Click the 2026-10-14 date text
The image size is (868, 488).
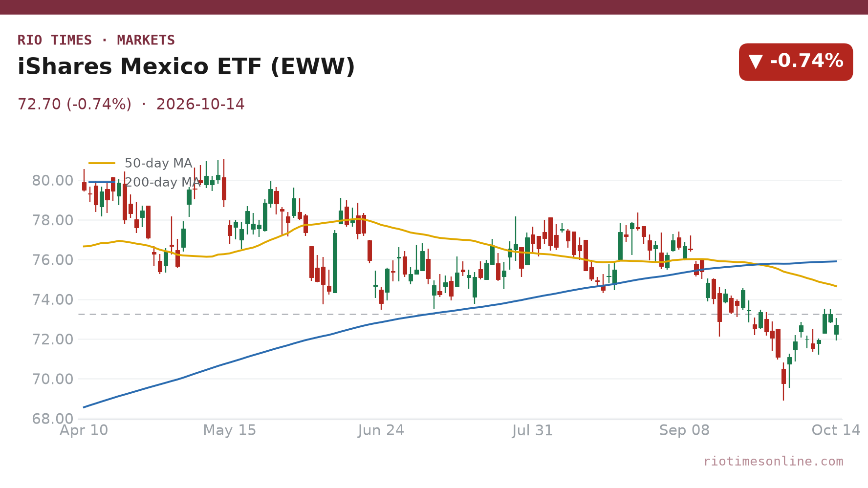point(200,105)
